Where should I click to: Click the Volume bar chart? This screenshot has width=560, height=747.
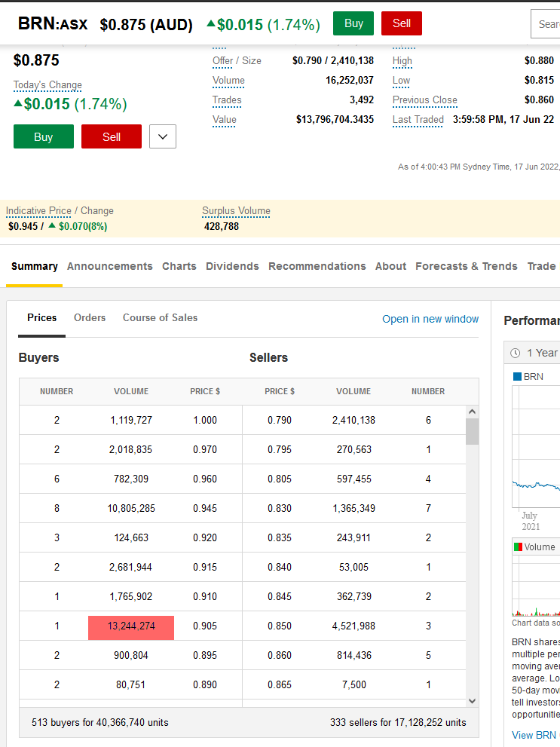(x=536, y=586)
